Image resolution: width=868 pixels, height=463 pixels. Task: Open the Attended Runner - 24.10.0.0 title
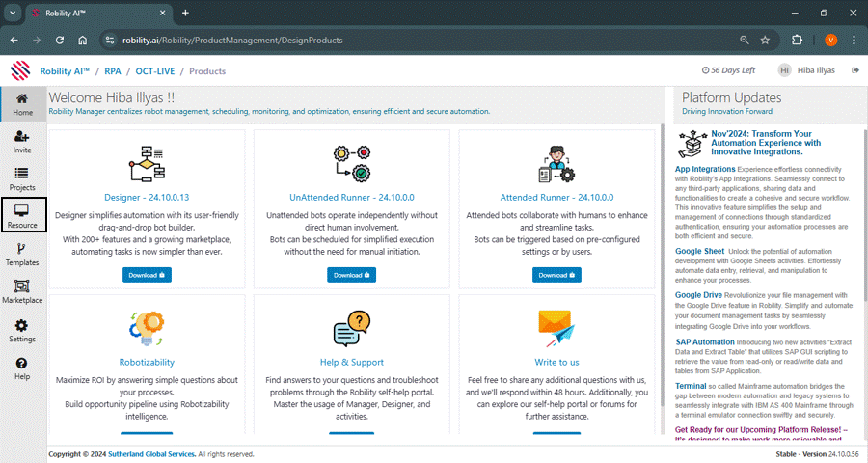(x=556, y=197)
